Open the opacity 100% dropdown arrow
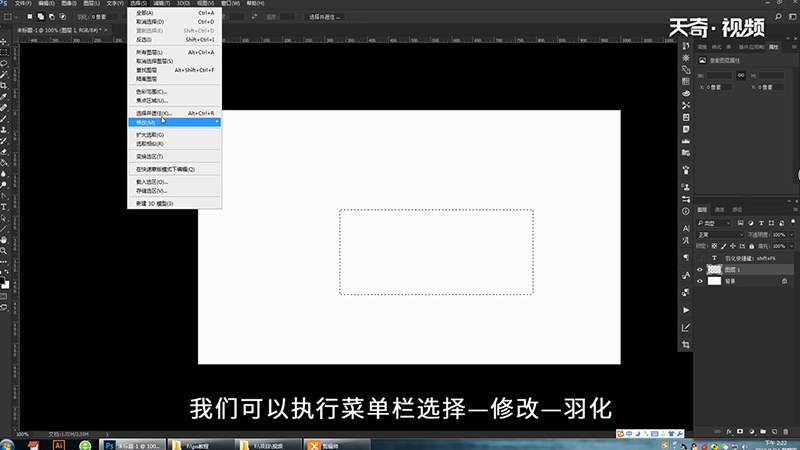Image resolution: width=800 pixels, height=450 pixels. point(791,235)
